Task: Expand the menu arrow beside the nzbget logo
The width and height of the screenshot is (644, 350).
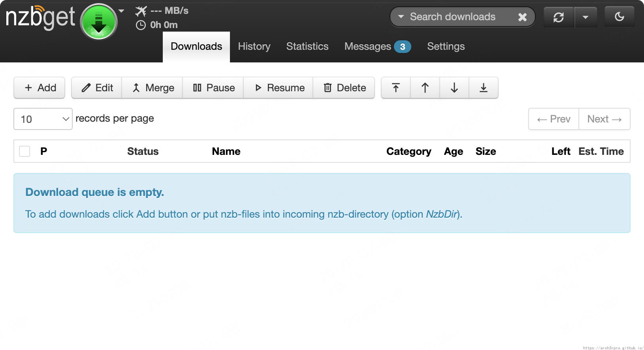Action: [121, 11]
